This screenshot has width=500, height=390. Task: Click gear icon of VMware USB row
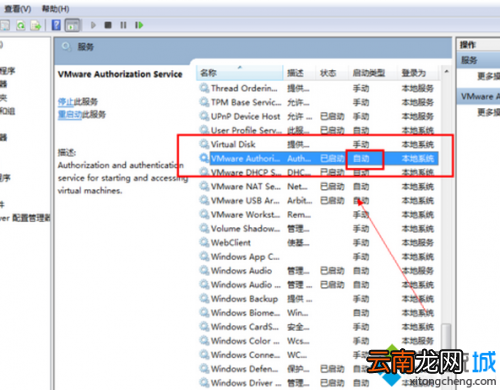[204, 200]
